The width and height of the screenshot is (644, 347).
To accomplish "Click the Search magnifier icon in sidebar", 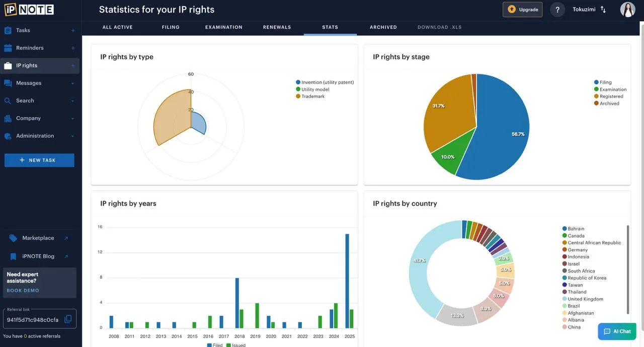I will point(8,101).
